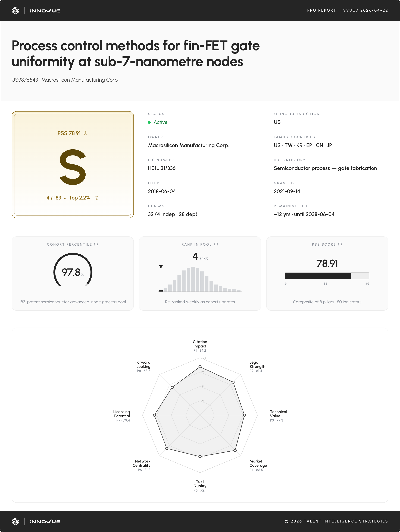The height and width of the screenshot is (532, 400).
Task: Click the 'Network Centrality' axis label
Action: [142, 463]
